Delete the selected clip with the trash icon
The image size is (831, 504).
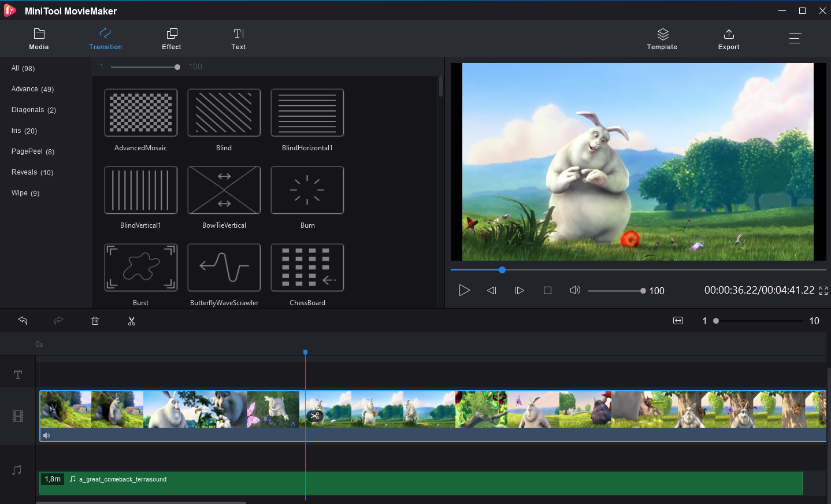(x=95, y=321)
